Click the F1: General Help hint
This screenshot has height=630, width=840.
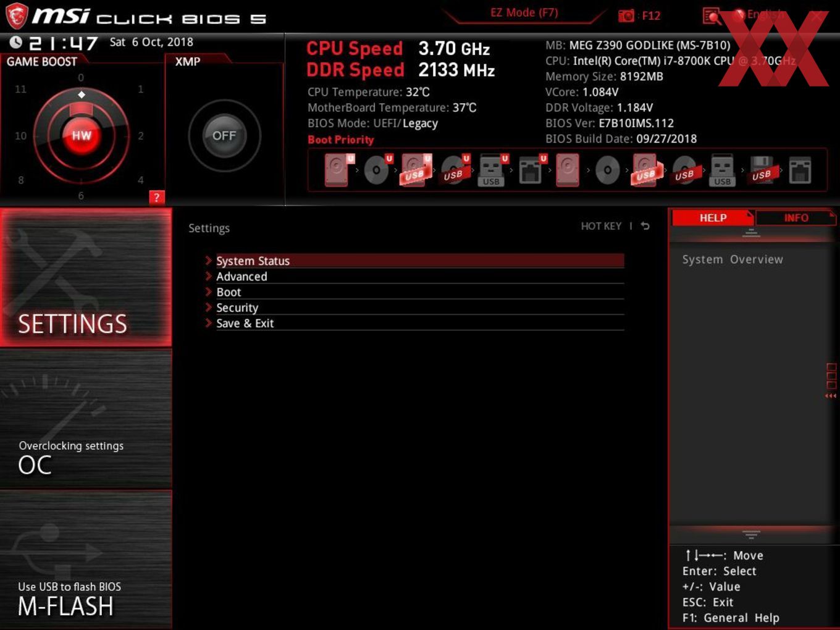(x=731, y=618)
